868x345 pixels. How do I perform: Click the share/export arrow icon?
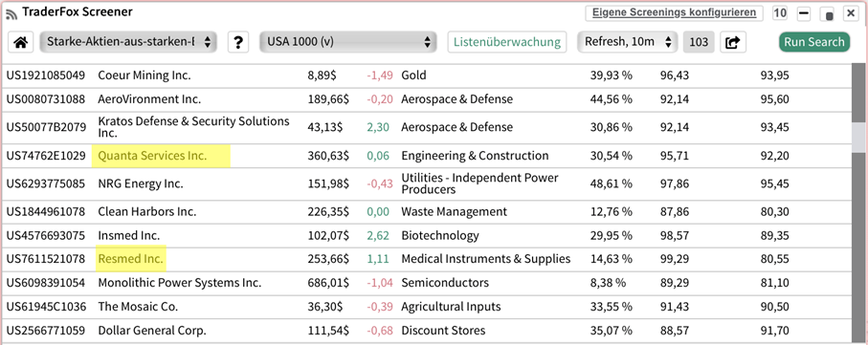coord(733,42)
